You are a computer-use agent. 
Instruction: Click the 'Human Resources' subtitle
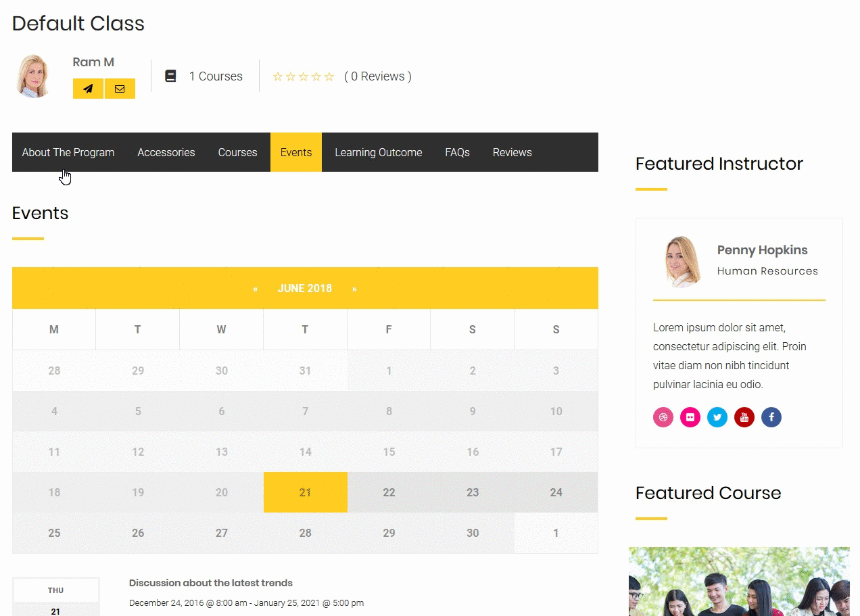click(767, 271)
